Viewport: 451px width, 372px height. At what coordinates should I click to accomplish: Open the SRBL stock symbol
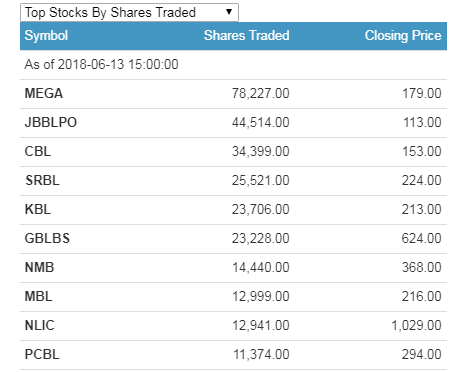(42, 180)
